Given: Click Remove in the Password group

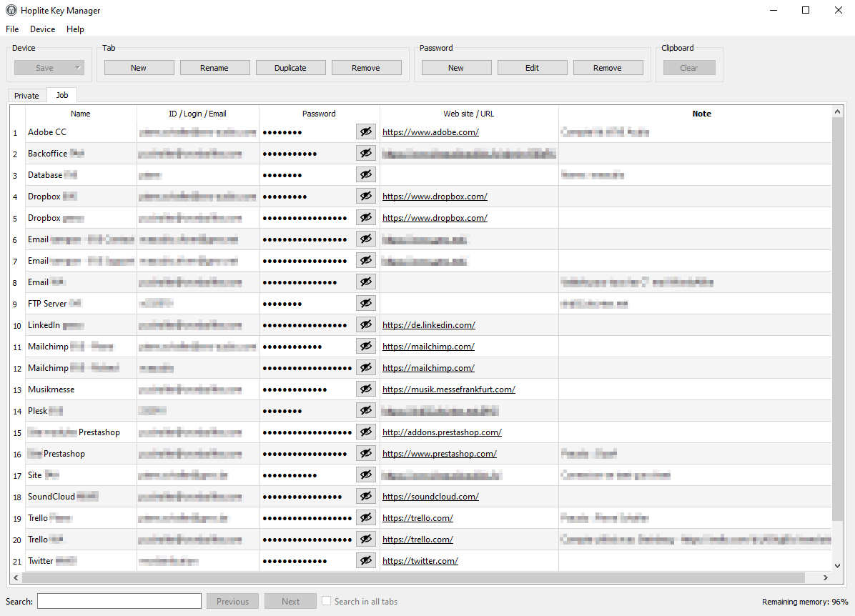Looking at the screenshot, I should [608, 68].
